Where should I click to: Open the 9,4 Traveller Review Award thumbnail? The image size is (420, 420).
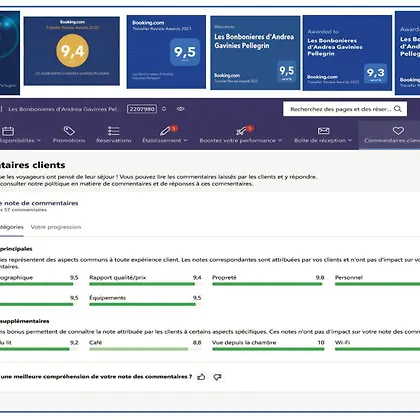[x=72, y=51]
